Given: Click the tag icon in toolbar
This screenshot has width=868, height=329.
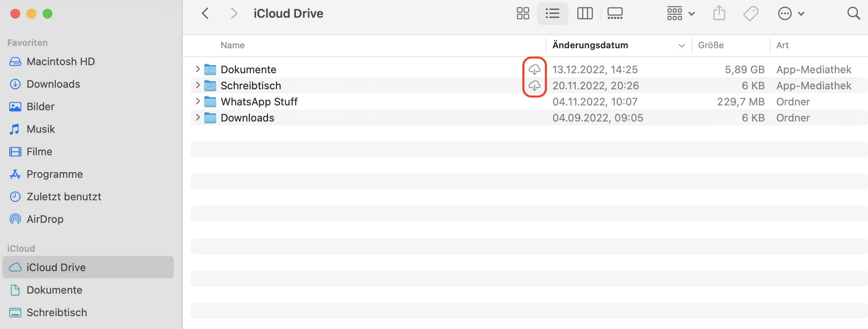Looking at the screenshot, I should (750, 14).
